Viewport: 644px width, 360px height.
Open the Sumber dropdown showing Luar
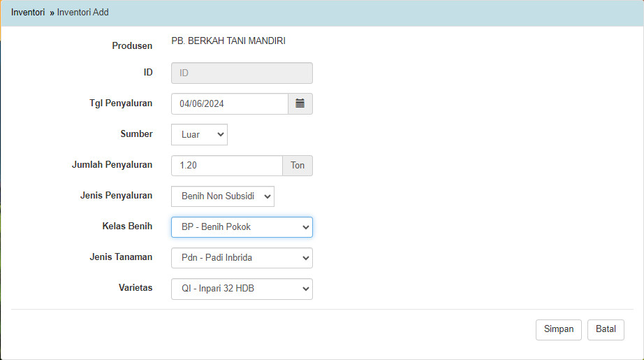(199, 134)
